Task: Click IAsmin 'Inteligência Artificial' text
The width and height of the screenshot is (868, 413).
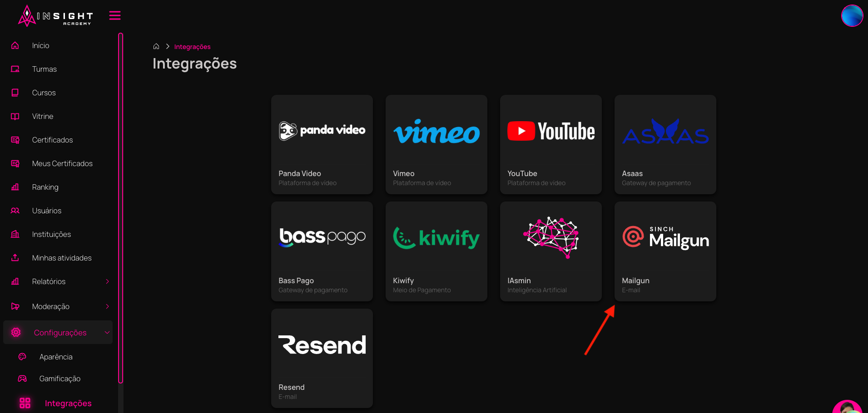Action: (x=537, y=290)
